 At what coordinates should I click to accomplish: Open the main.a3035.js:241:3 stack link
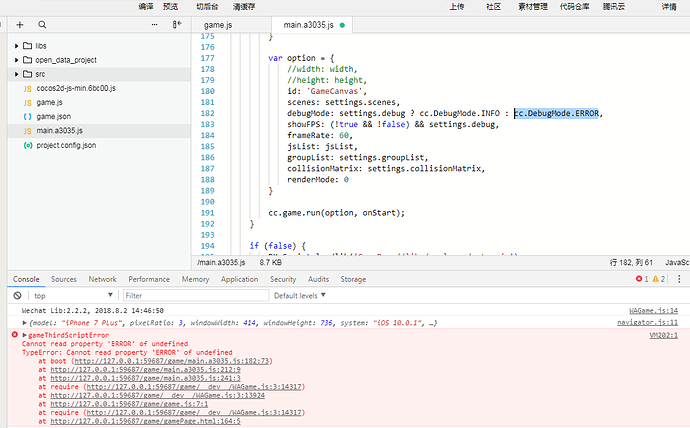pyautogui.click(x=145, y=378)
